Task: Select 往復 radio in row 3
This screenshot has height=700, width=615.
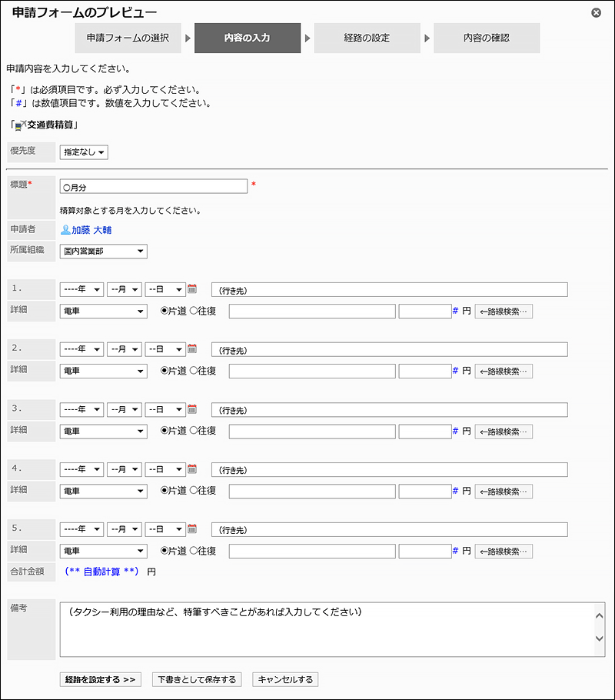Action: 193,430
